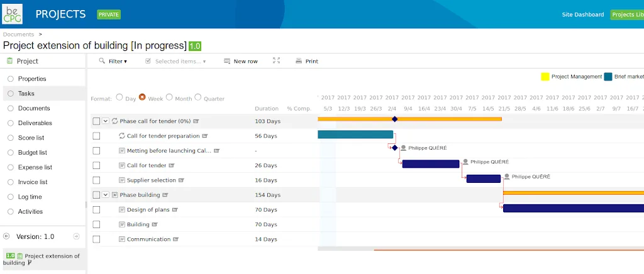Check the Phase building row checkbox
This screenshot has width=644, height=274.
[96, 195]
